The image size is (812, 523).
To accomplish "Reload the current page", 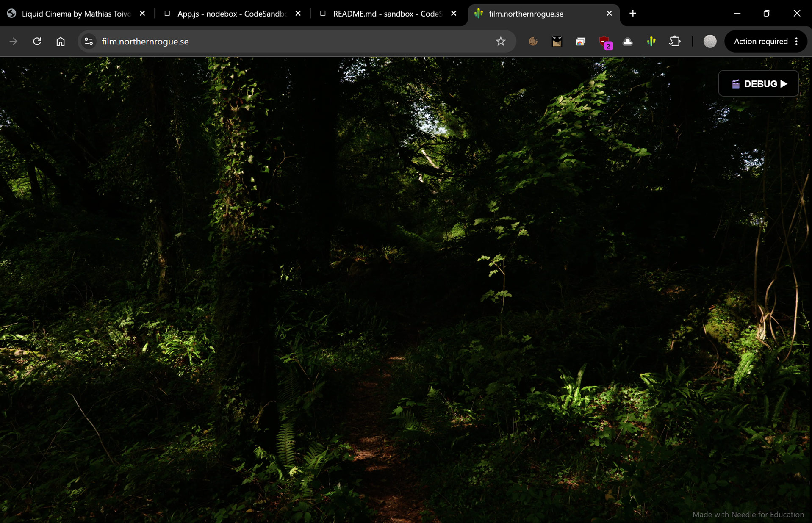I will coord(37,41).
